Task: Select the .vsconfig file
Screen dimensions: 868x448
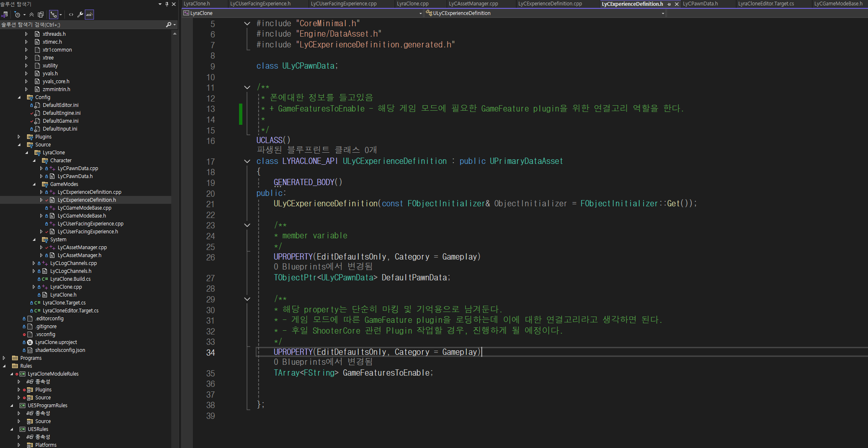Action: (45, 334)
